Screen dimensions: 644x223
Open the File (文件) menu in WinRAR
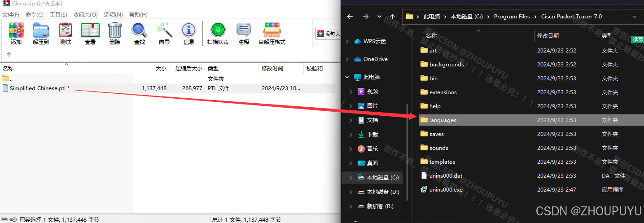[11, 15]
